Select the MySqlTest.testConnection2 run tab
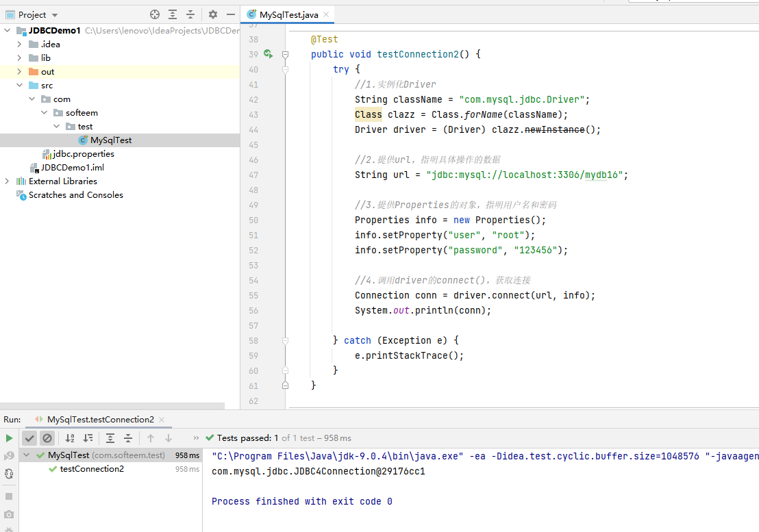This screenshot has width=759, height=532. pos(100,419)
